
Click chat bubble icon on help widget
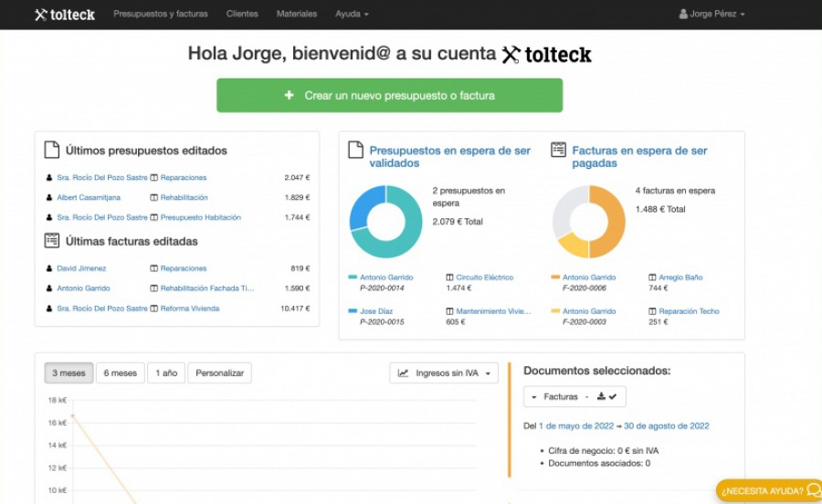[x=814, y=490]
